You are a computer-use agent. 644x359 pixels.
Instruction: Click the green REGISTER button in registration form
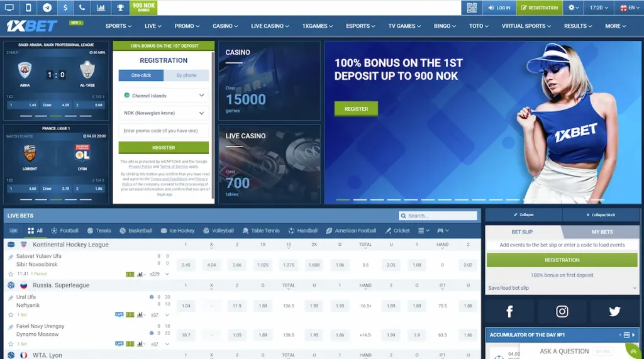[164, 148]
